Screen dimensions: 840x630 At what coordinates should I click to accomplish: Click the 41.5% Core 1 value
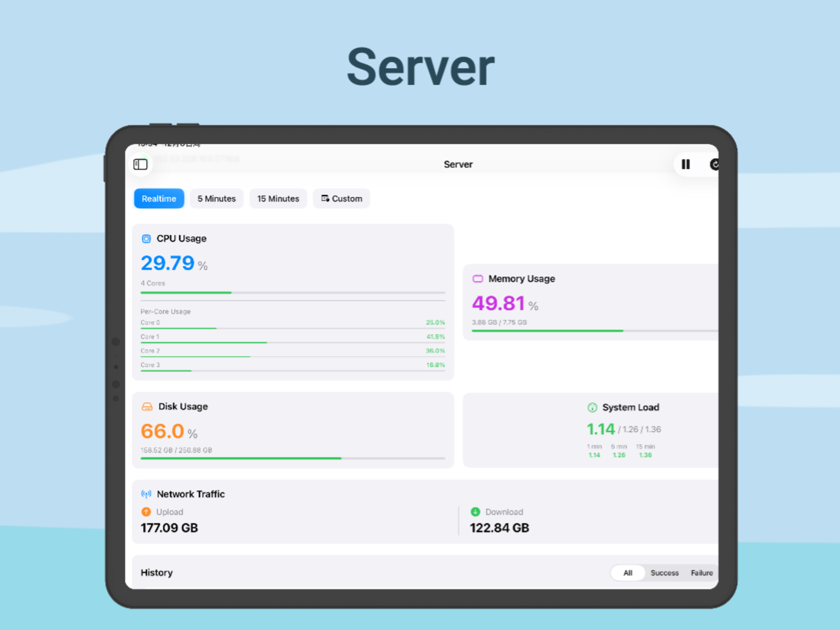[x=436, y=337]
